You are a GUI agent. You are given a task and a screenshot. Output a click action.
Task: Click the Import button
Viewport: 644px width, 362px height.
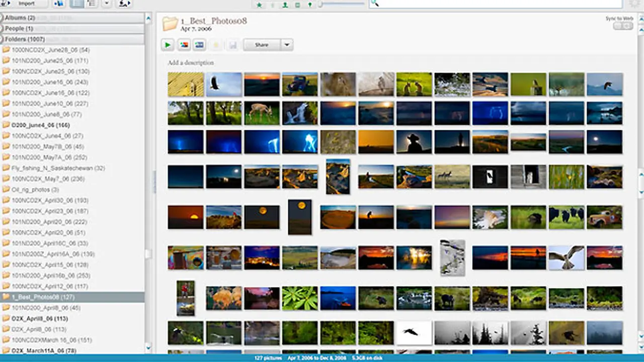[24, 4]
